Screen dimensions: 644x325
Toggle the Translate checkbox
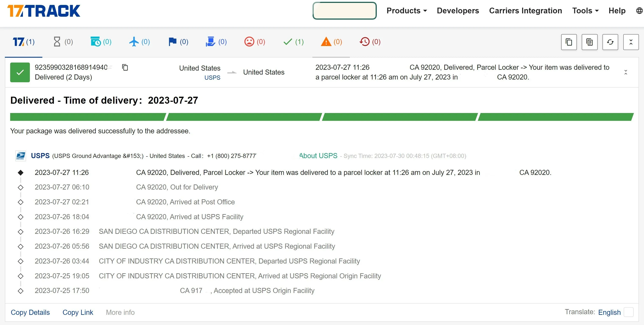[629, 312]
